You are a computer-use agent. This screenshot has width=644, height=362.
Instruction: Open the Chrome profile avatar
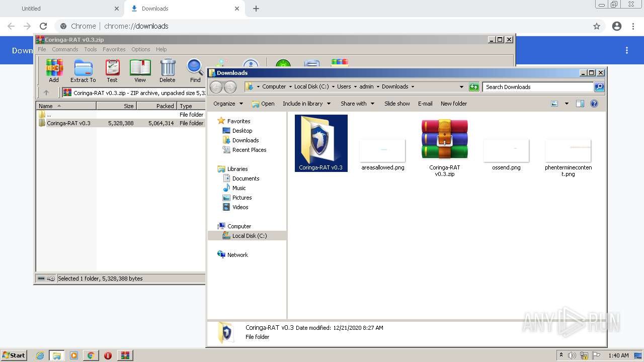coord(617,26)
